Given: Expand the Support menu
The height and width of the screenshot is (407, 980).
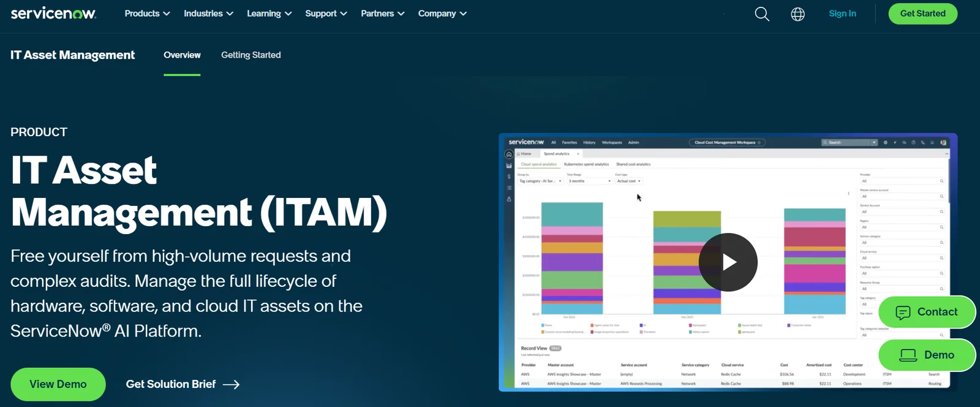Looking at the screenshot, I should coord(326,13).
